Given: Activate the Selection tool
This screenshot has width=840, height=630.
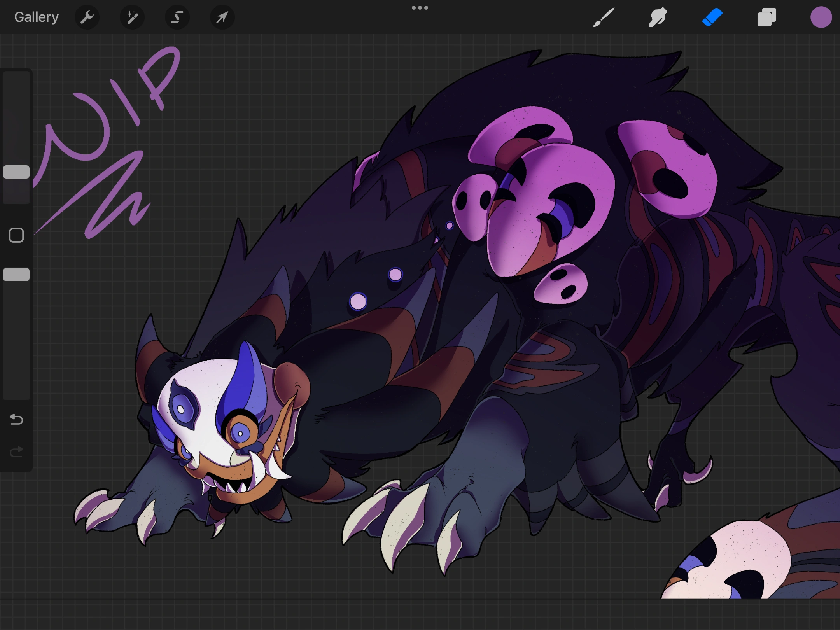Looking at the screenshot, I should (177, 17).
